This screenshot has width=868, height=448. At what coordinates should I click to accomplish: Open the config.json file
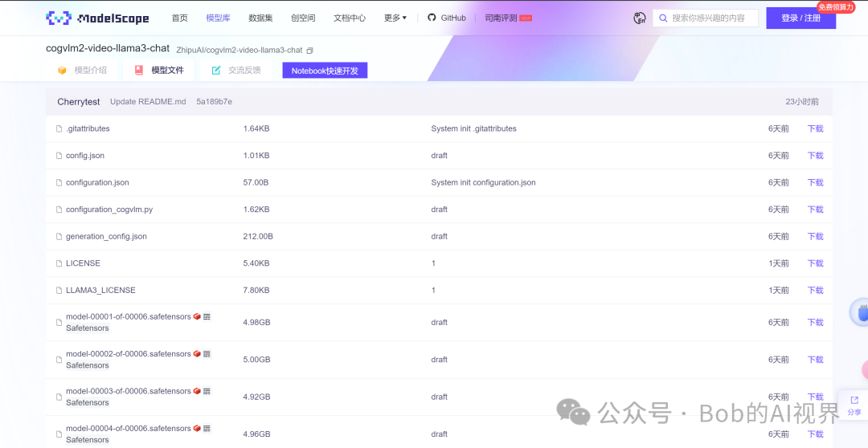pos(84,156)
